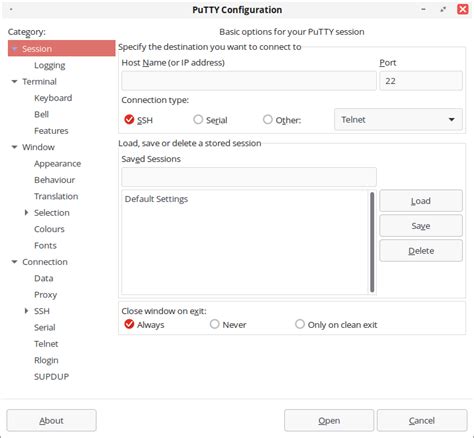Go to Colours settings

49,229
